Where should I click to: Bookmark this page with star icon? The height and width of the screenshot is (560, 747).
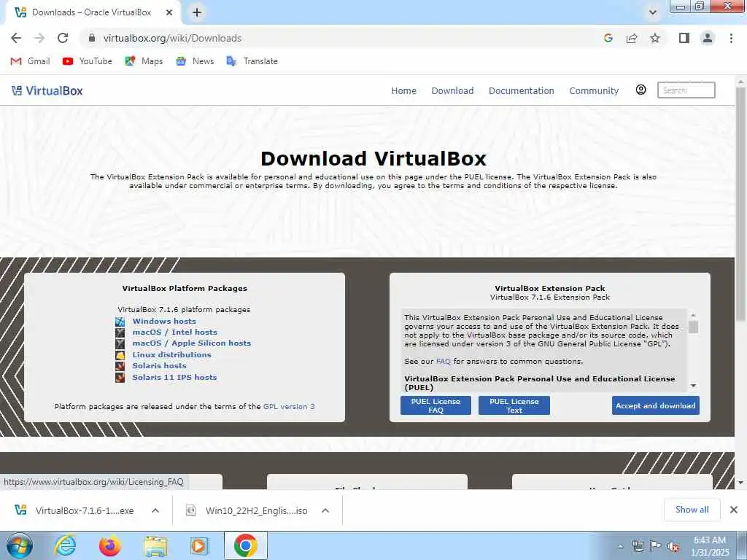coord(655,38)
